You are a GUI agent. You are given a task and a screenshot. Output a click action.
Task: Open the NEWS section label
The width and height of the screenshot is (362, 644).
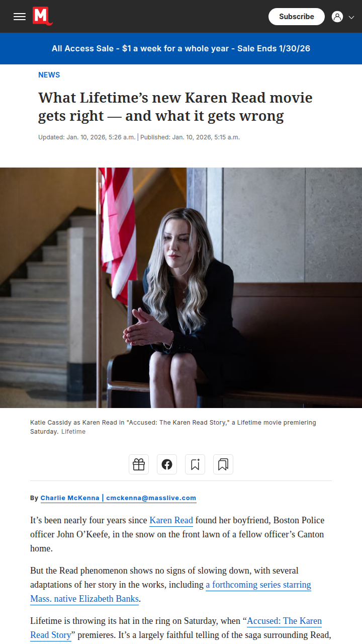[x=49, y=75]
